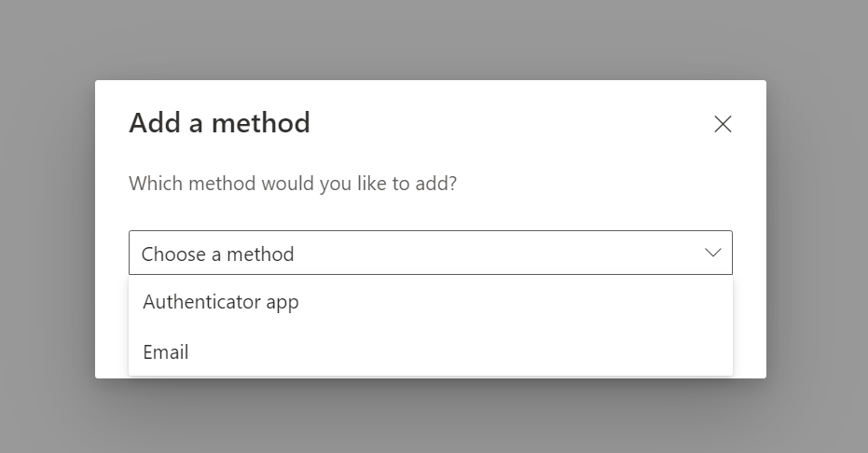Click the Which method would you like question
Image resolution: width=868 pixels, height=453 pixels.
point(293,184)
